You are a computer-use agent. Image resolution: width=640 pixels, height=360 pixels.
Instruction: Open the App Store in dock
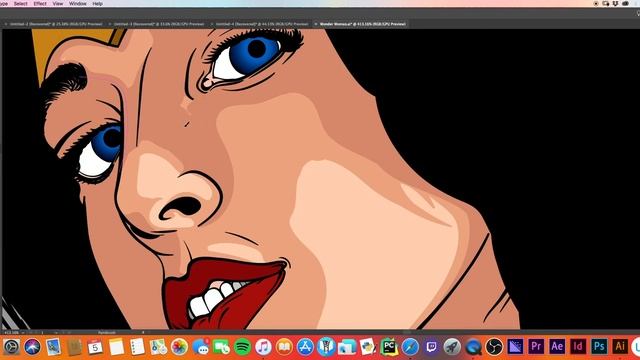(x=305, y=347)
